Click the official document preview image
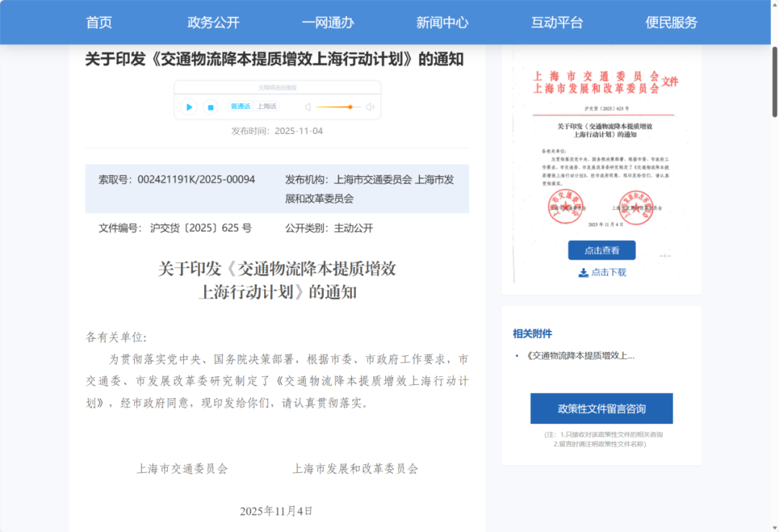Image resolution: width=779 pixels, height=532 pixels. click(x=602, y=144)
